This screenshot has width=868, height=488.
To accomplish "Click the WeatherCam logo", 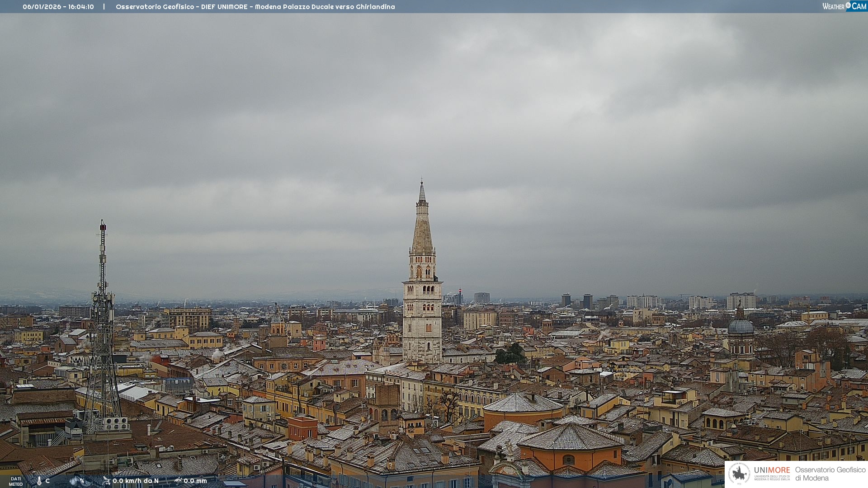I will [x=844, y=6].
